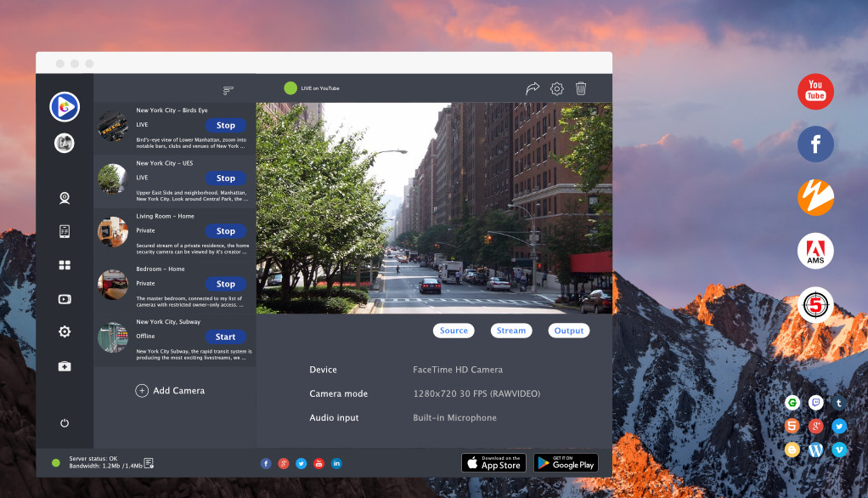Click Facebook icon in the footer
868x498 pixels.
(266, 464)
